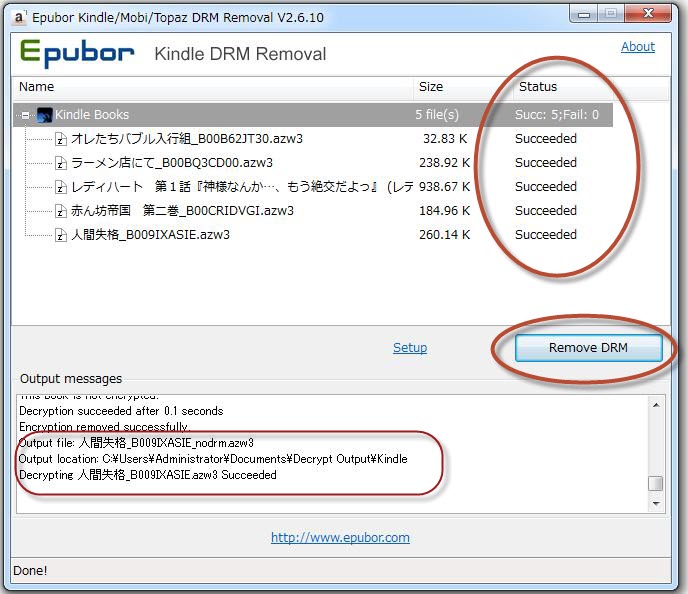Click the file icon for 人間失格
Viewport: 688px width, 594px height.
pos(61,235)
